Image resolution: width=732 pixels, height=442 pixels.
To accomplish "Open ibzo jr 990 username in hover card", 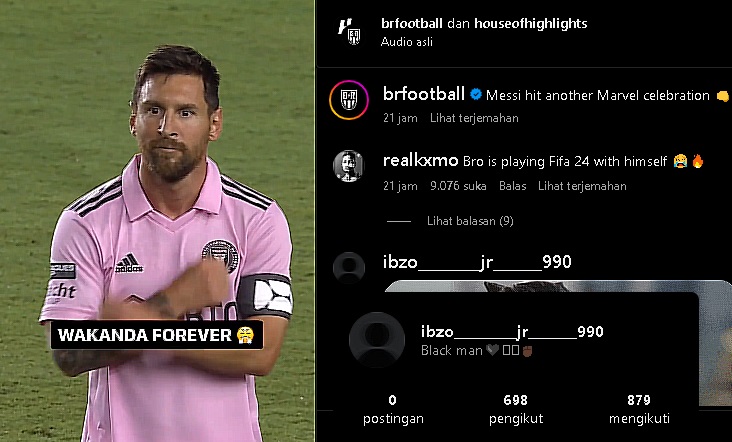I will tap(512, 332).
